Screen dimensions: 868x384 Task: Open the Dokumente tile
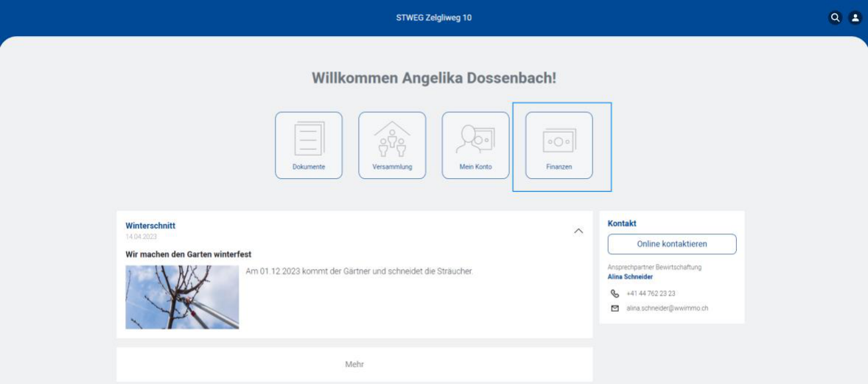pos(309,145)
